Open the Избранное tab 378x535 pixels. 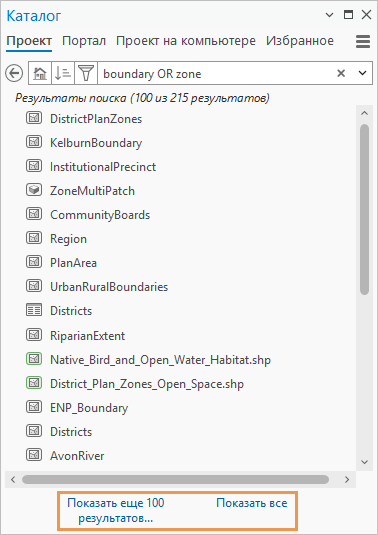[x=300, y=41]
